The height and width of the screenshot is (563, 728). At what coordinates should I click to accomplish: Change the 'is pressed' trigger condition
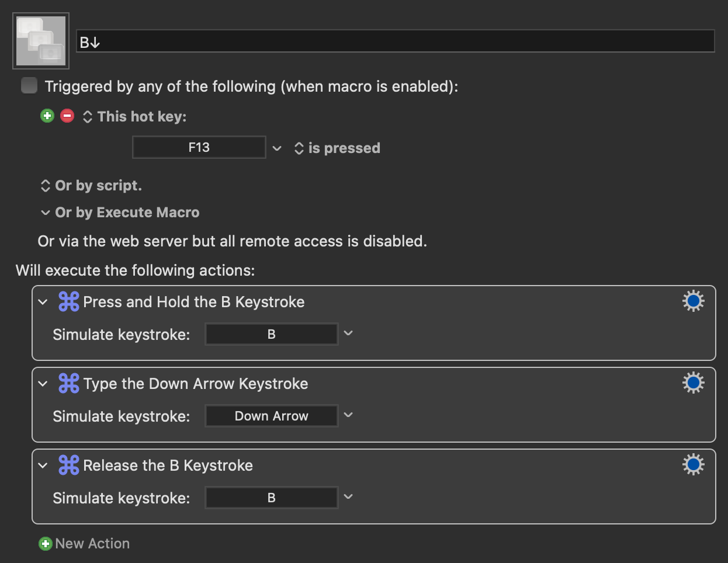click(337, 148)
